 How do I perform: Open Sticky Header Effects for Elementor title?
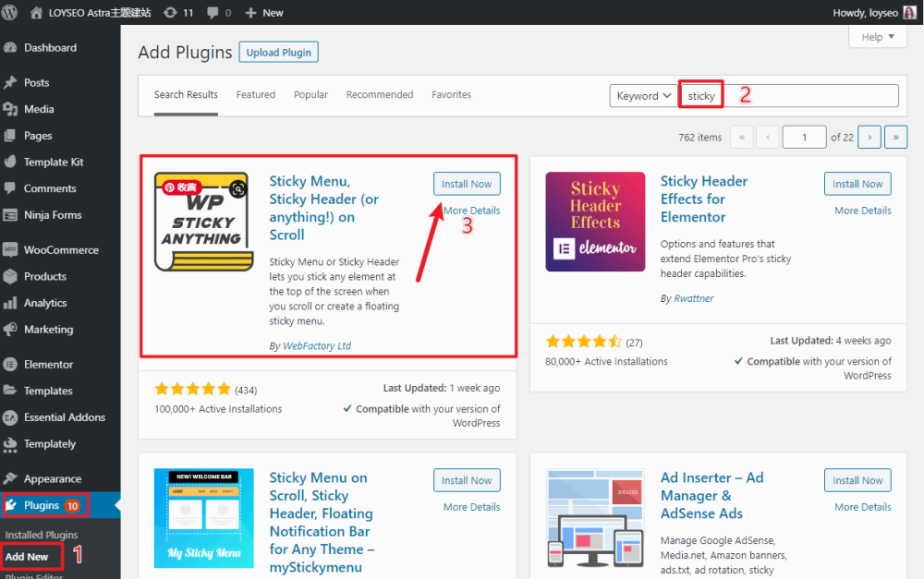click(x=703, y=199)
